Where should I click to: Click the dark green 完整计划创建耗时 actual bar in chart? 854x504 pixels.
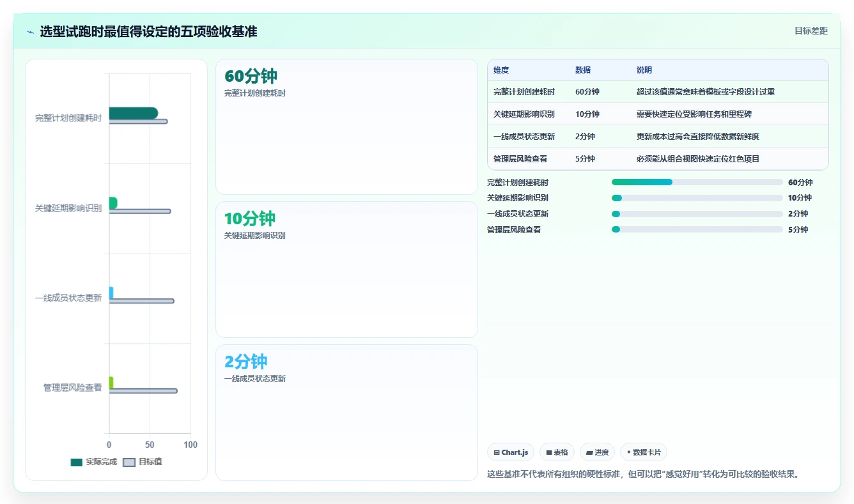tap(134, 113)
